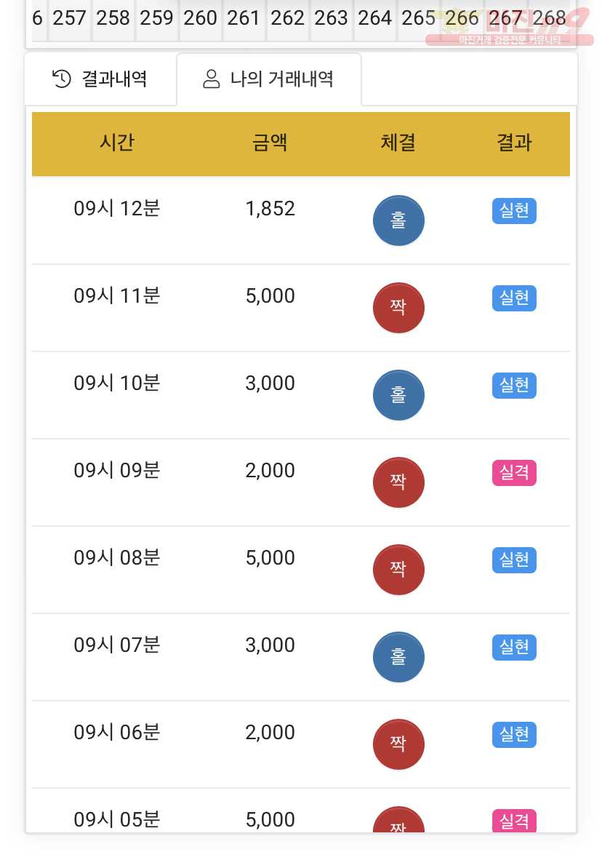This screenshot has width=602, height=868.
Task: Click the 실현 badge in 09시 06분 row
Action: 514,735
